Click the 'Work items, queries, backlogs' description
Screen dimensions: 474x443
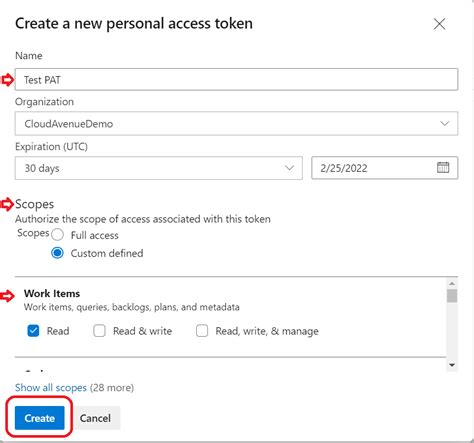tap(132, 307)
